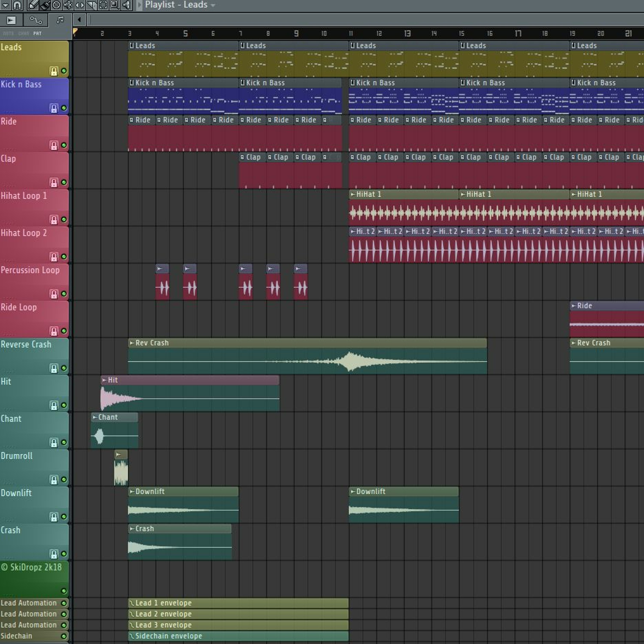Toggle lock icon on Crash track
The height and width of the screenshot is (644, 644).
tap(54, 554)
